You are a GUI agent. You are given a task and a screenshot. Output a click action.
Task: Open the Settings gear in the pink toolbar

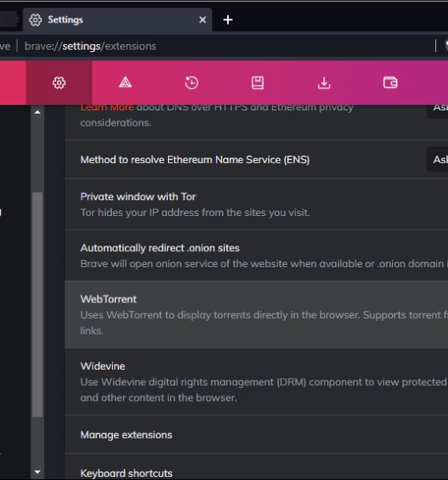(x=59, y=82)
